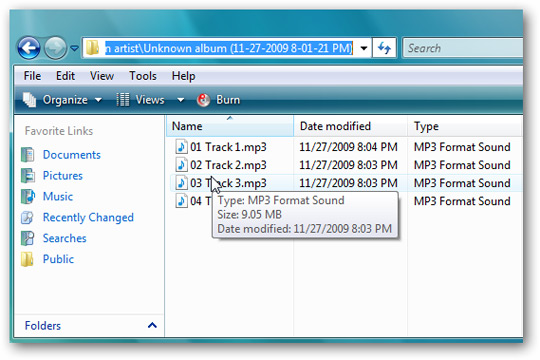540x360 pixels.
Task: Expand the Folders pane chevron
Action: [x=152, y=325]
